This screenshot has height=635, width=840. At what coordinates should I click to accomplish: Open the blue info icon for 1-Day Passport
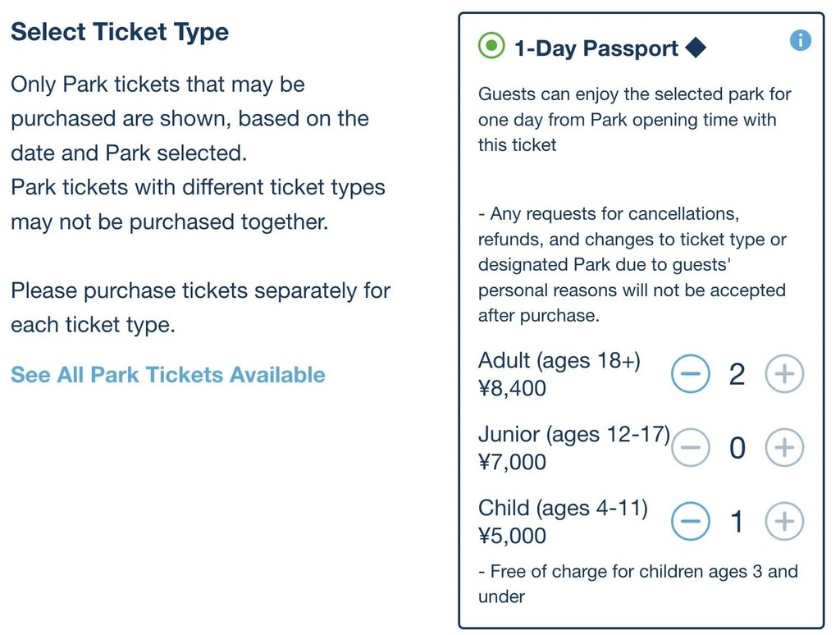coord(801,40)
